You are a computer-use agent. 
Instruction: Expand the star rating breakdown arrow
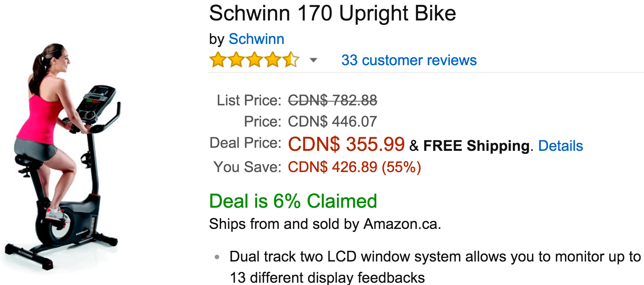[x=313, y=60]
